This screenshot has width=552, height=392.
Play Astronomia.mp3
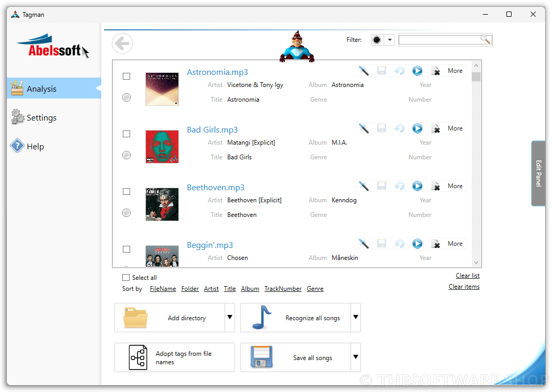point(418,71)
